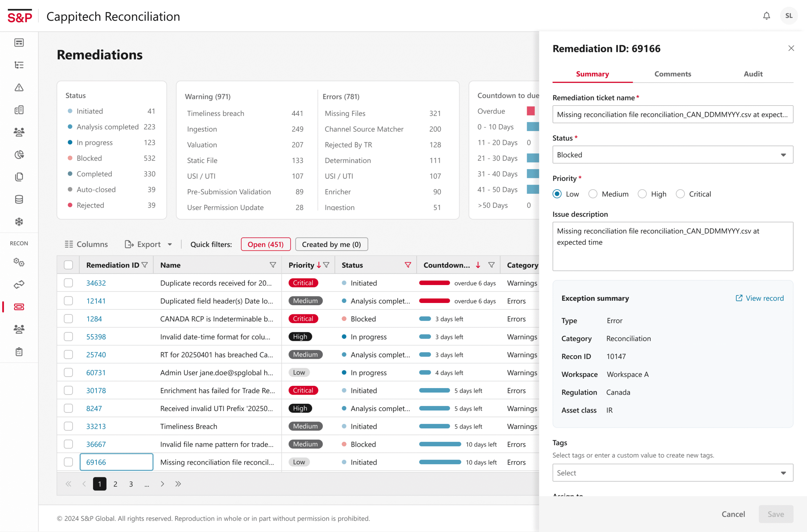Select all rows header checkbox

tap(68, 265)
